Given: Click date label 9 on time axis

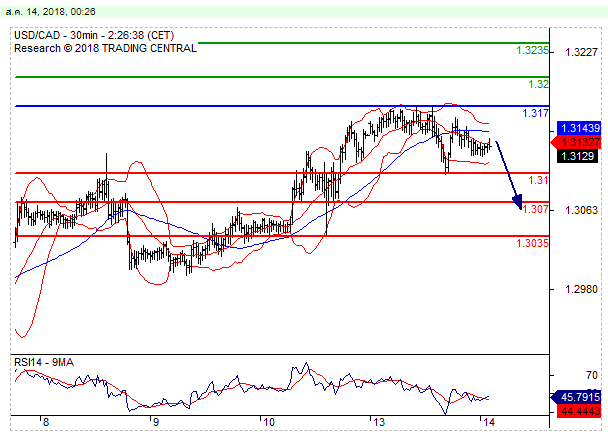Looking at the screenshot, I should click(155, 422).
